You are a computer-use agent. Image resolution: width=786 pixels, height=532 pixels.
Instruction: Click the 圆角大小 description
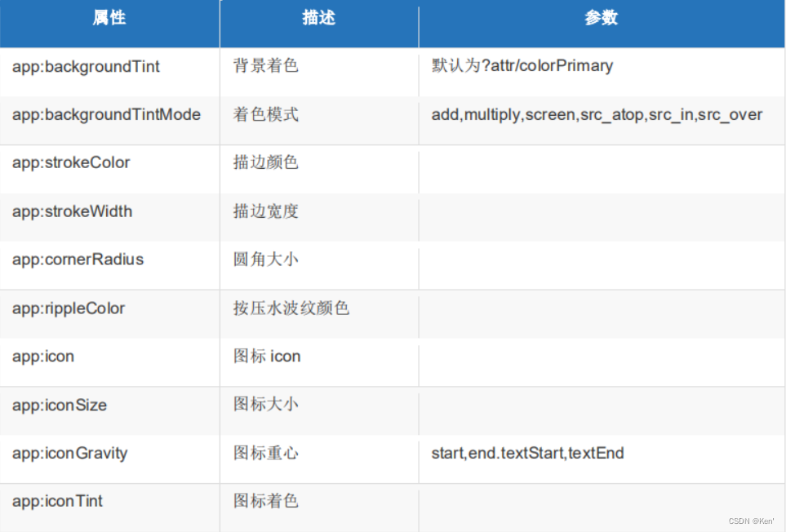pos(266,259)
